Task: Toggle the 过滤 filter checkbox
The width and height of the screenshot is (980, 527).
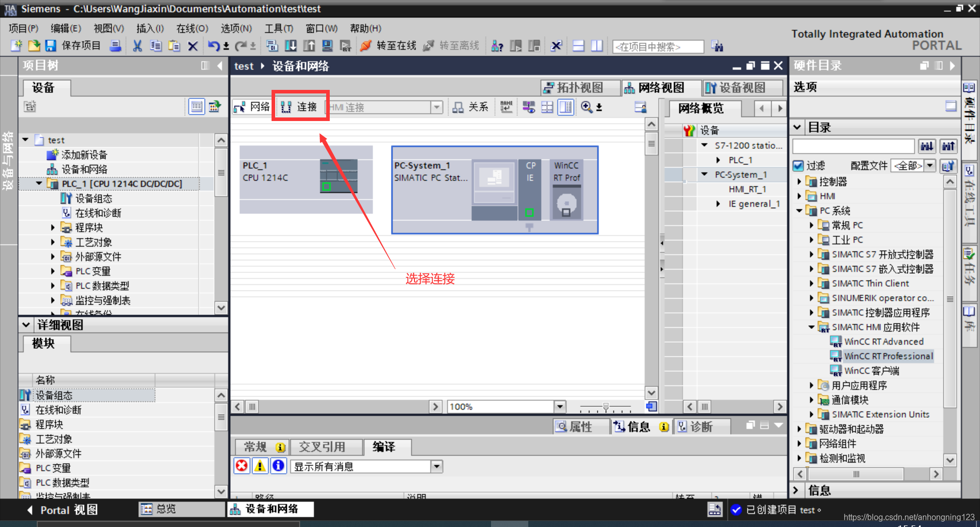Action: [798, 166]
